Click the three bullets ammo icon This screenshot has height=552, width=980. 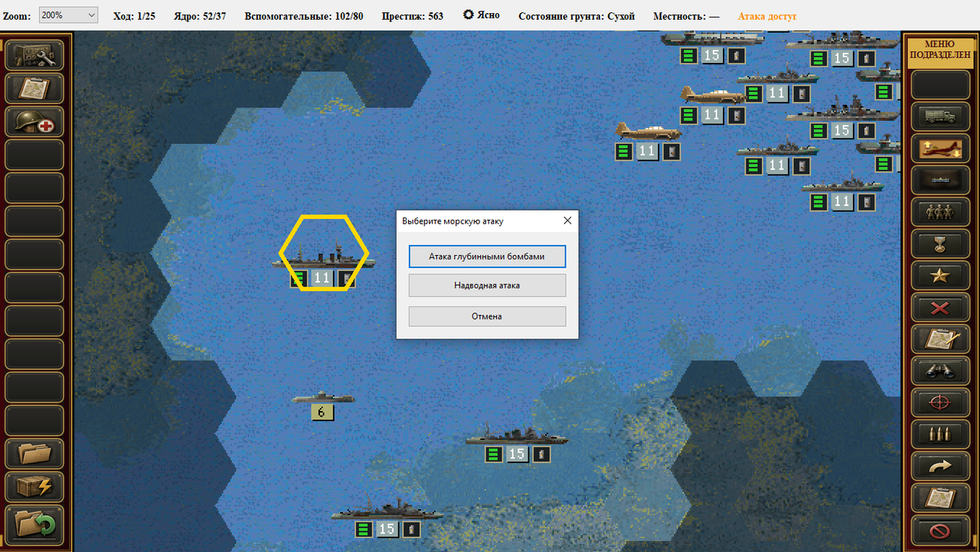click(940, 435)
